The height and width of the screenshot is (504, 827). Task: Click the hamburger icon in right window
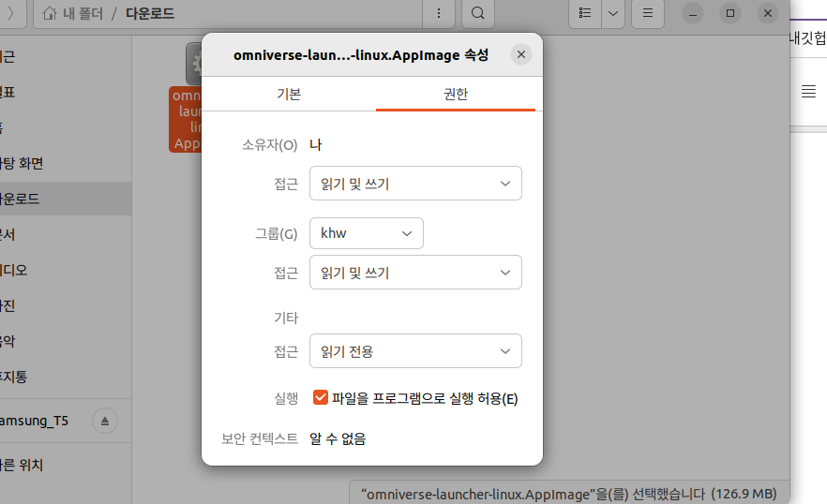click(808, 91)
